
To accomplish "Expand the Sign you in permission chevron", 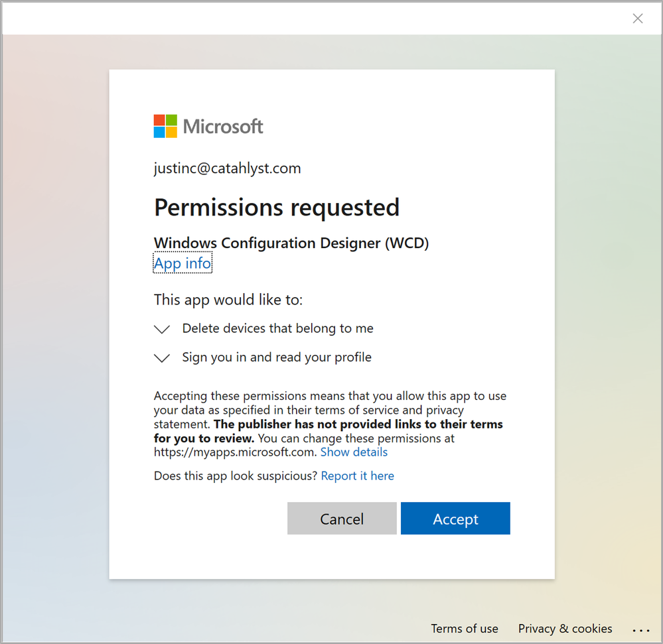I will click(x=162, y=358).
